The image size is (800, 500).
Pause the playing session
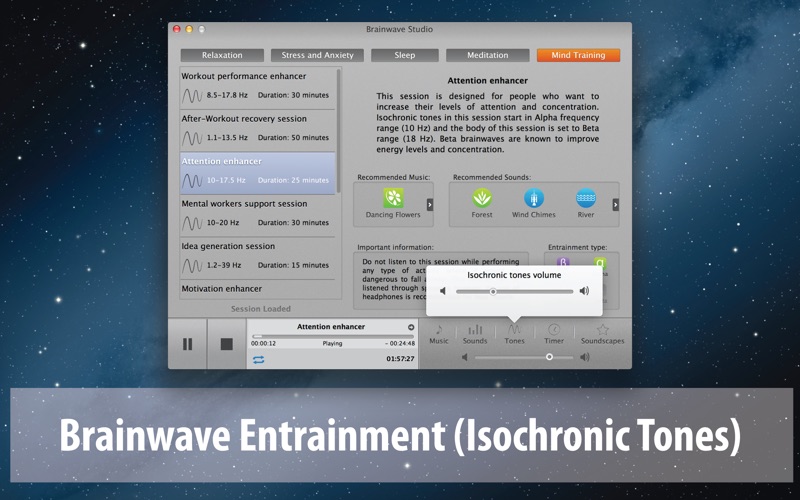(x=187, y=344)
